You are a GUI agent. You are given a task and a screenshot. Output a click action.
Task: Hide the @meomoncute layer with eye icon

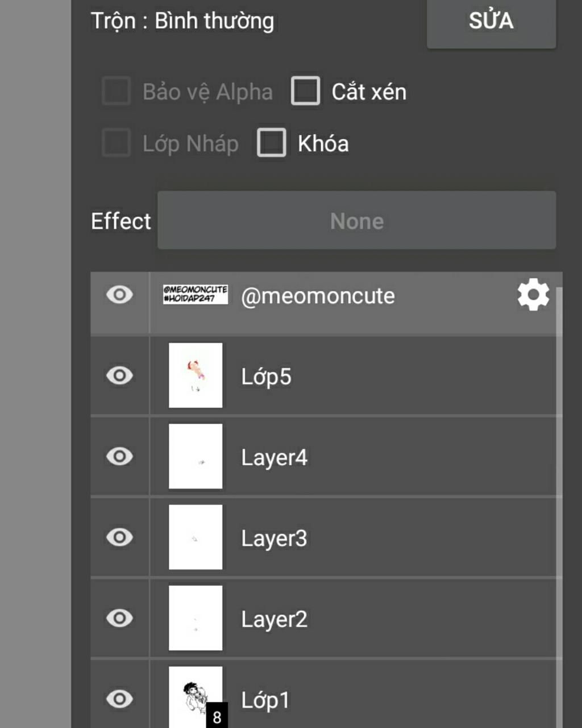tap(119, 295)
